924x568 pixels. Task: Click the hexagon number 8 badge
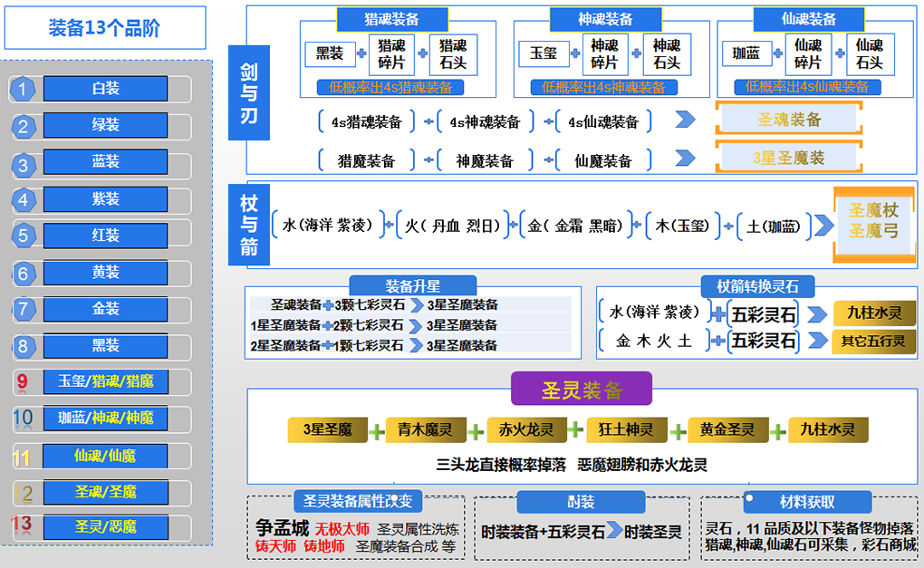pyautogui.click(x=23, y=346)
